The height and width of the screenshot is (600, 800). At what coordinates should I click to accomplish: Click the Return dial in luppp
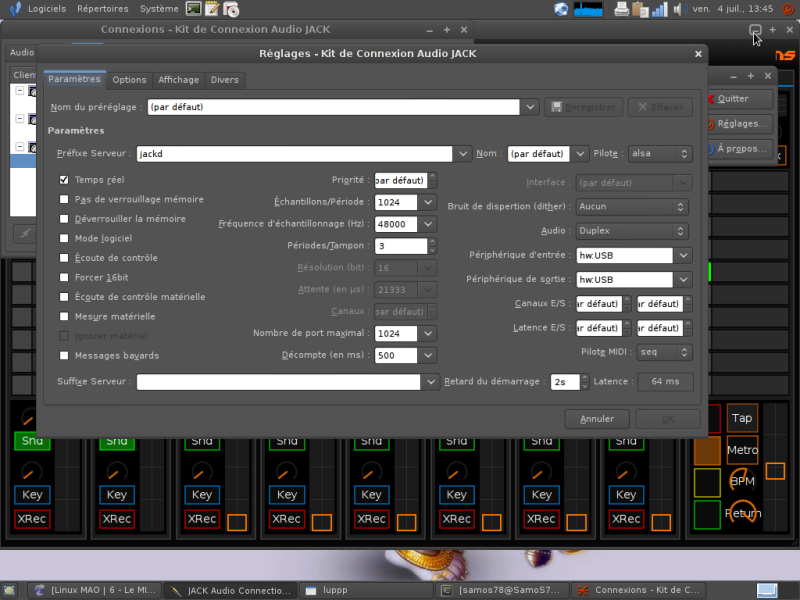click(x=742, y=513)
